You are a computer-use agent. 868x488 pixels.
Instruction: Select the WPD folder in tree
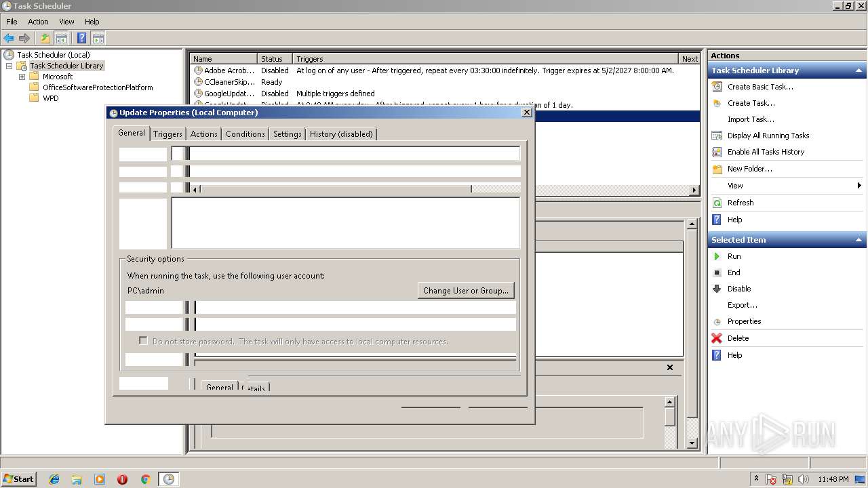pyautogui.click(x=51, y=98)
